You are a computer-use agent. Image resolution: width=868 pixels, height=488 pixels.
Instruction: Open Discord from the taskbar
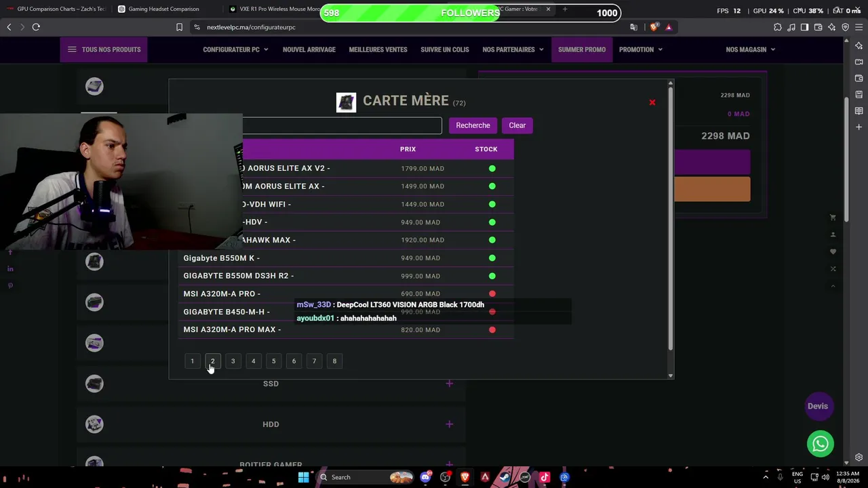pyautogui.click(x=425, y=477)
